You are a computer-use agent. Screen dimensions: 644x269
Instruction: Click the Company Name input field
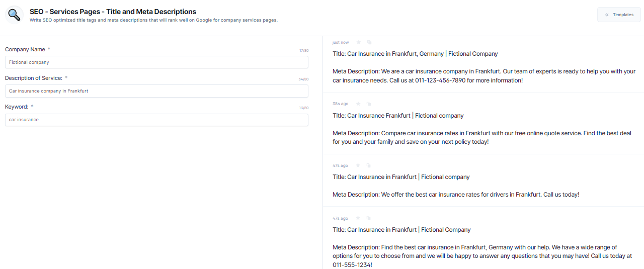(x=156, y=62)
